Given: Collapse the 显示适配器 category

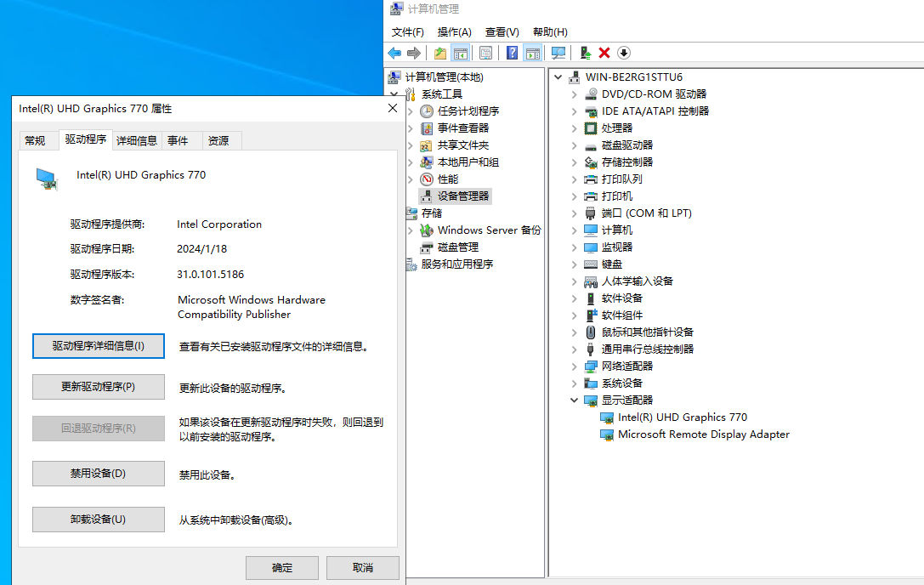Looking at the screenshot, I should click(x=574, y=400).
